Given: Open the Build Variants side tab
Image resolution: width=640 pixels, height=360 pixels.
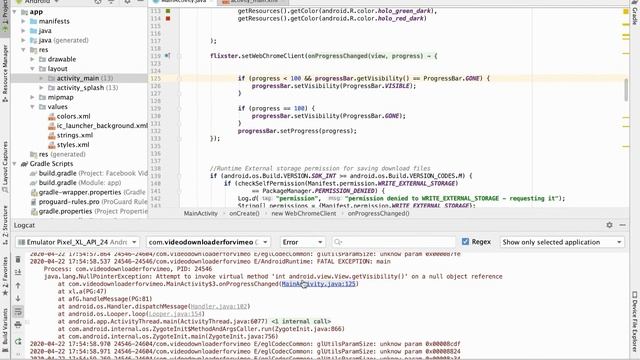Looking at the screenshot, I should 5,330.
